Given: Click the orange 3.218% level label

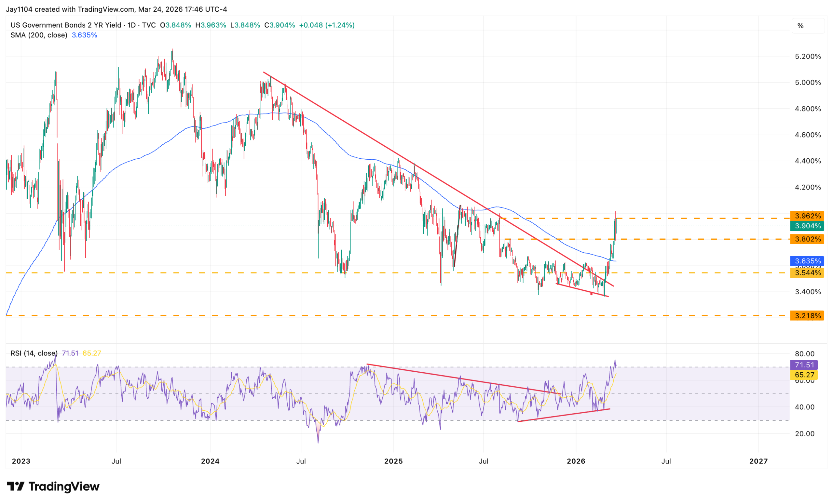Looking at the screenshot, I should click(807, 315).
